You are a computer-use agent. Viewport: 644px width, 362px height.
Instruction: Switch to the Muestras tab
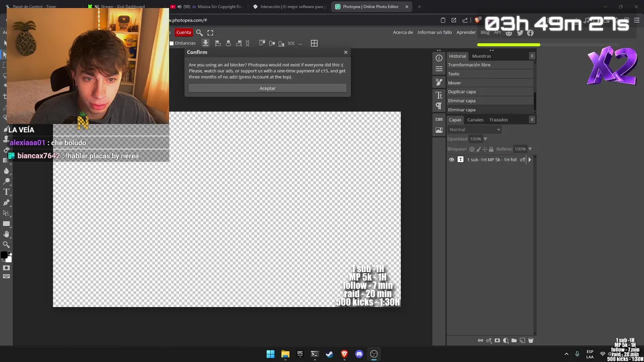(x=481, y=56)
